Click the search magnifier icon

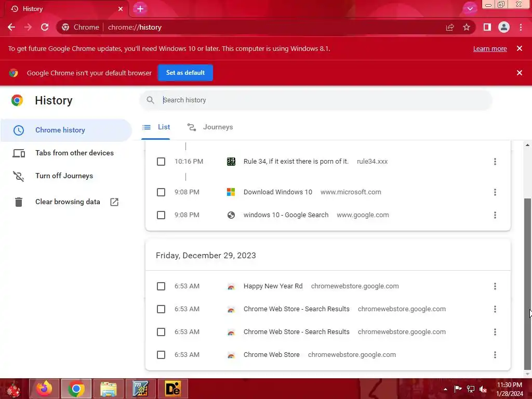point(150,100)
